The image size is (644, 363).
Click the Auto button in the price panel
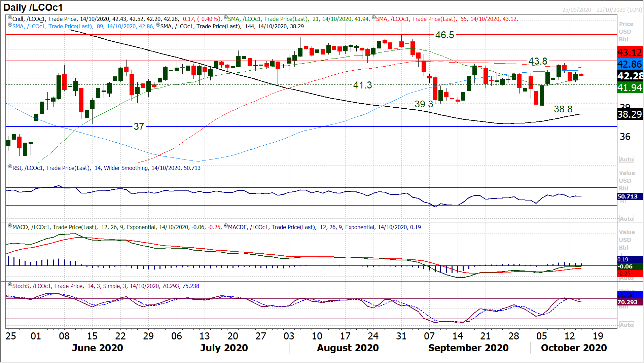coord(627,159)
